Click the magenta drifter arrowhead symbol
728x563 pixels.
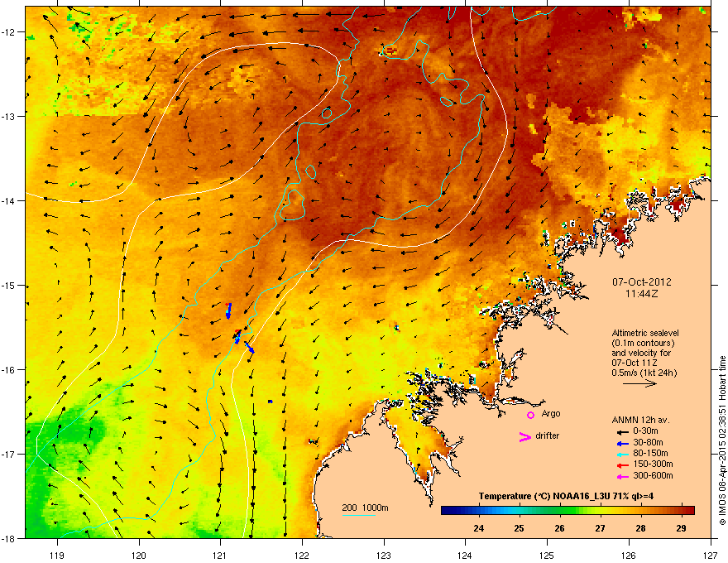(x=524, y=436)
